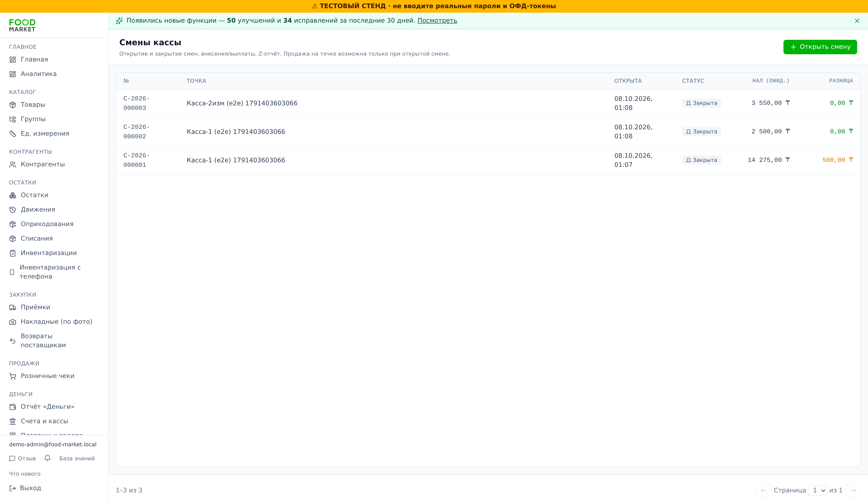Open shift С-2026-000001 row

[488, 160]
